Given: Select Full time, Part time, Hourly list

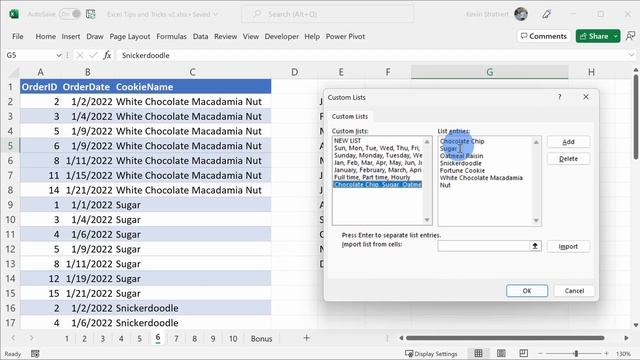Looking at the screenshot, I should click(372, 178).
